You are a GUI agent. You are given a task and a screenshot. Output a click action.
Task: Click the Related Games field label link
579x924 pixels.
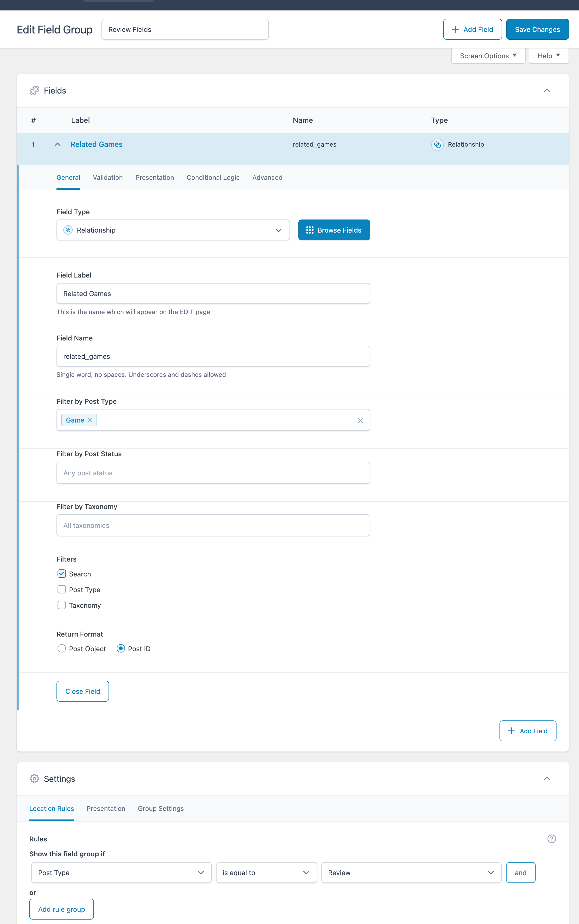[96, 144]
